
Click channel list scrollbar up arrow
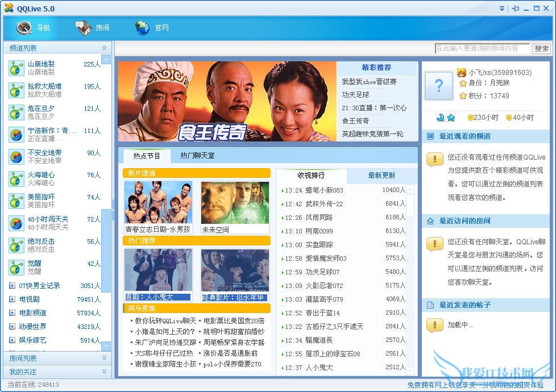click(x=106, y=59)
